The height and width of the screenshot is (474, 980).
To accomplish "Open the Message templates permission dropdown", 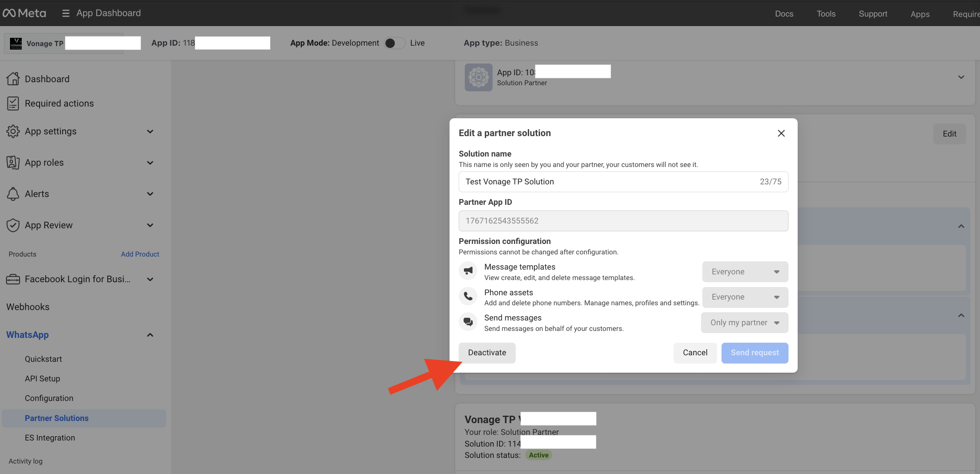I will tap(745, 272).
